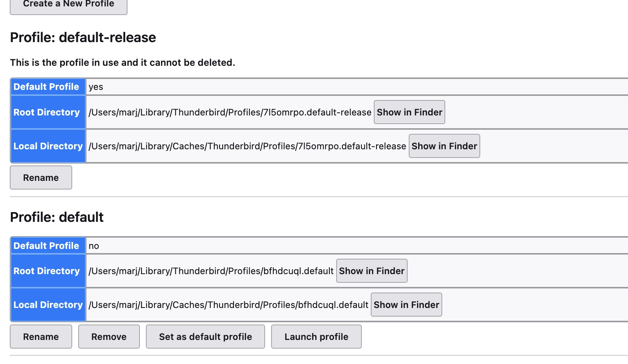Click the 'yes' Default Profile value
Image resolution: width=628 pixels, height=364 pixels.
click(96, 87)
